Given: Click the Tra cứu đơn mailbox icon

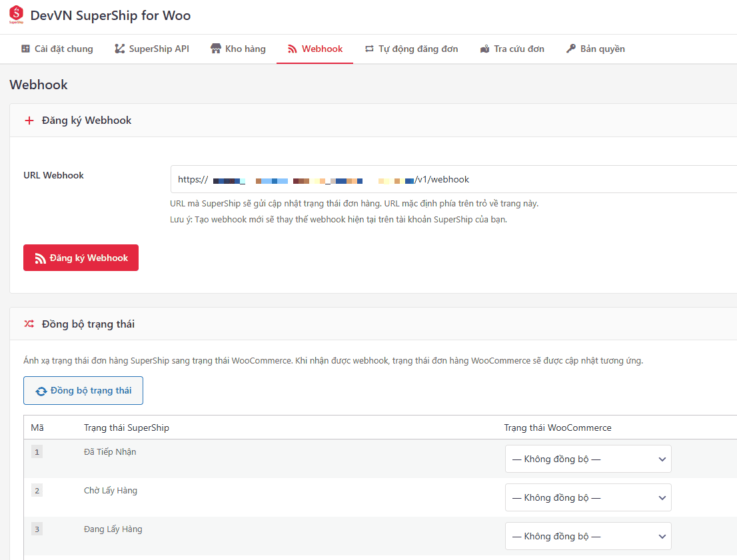Looking at the screenshot, I should tap(485, 49).
